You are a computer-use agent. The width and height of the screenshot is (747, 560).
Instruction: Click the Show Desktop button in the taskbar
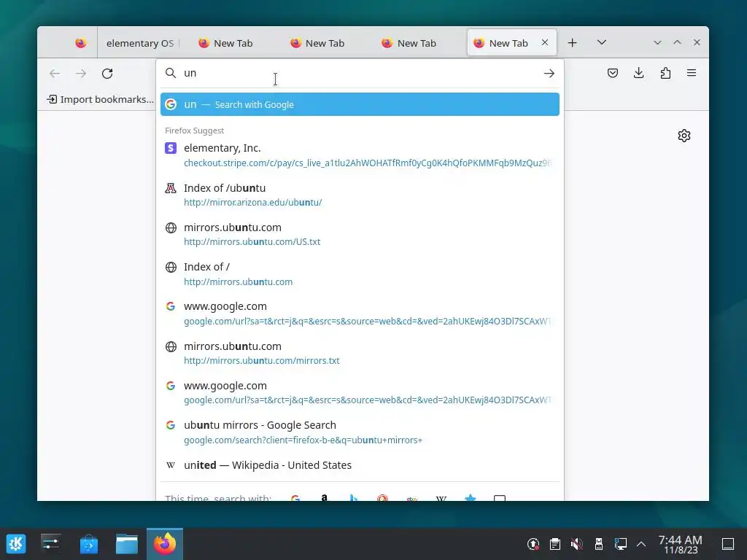coord(728,544)
